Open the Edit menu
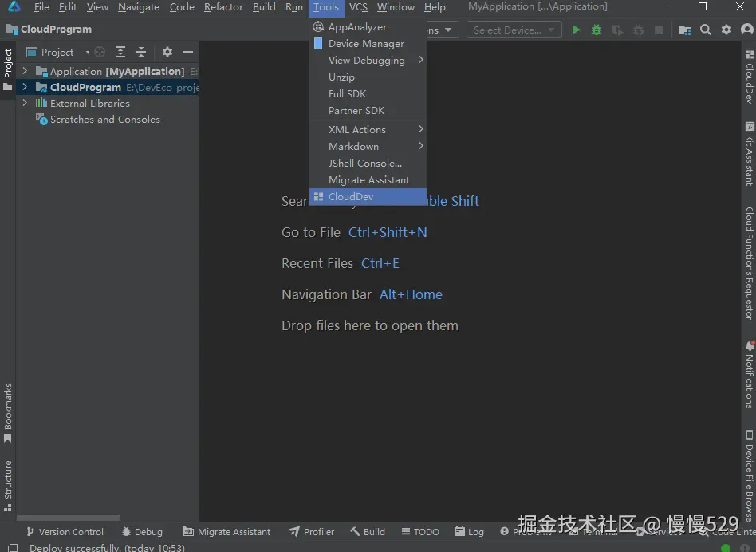The height and width of the screenshot is (552, 756). pos(68,7)
